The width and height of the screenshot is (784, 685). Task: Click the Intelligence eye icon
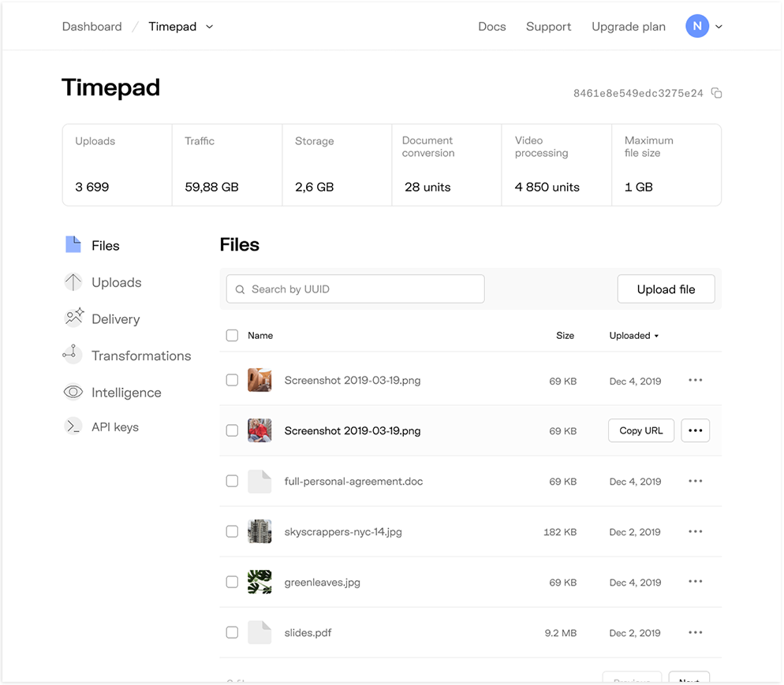[x=73, y=392]
